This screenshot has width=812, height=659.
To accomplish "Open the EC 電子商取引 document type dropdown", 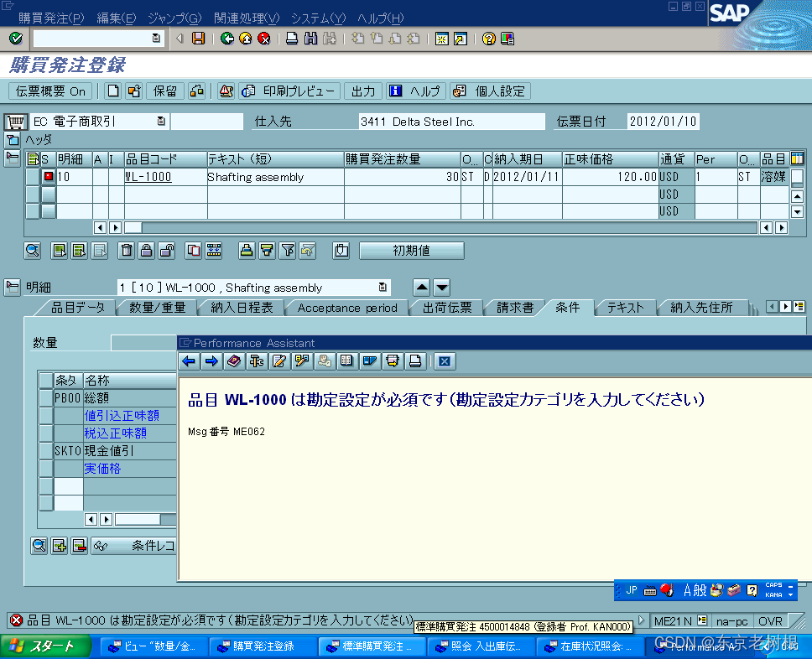I will (161, 122).
